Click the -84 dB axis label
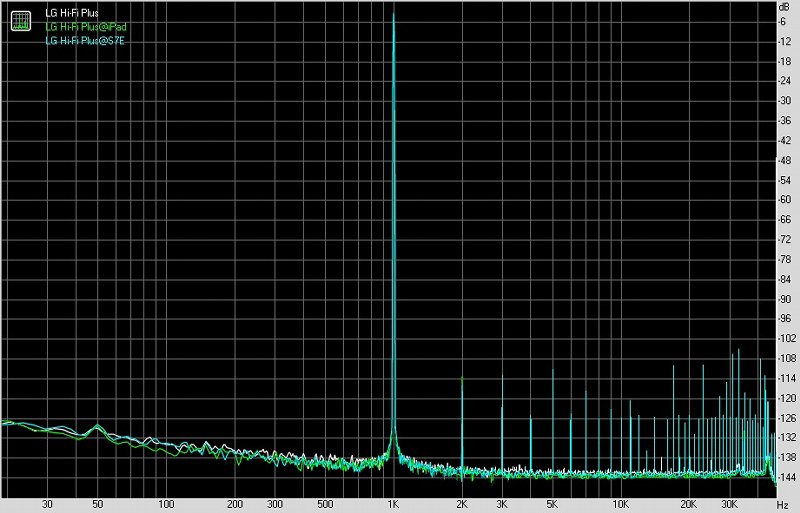This screenshot has height=513, width=800. coord(785,279)
